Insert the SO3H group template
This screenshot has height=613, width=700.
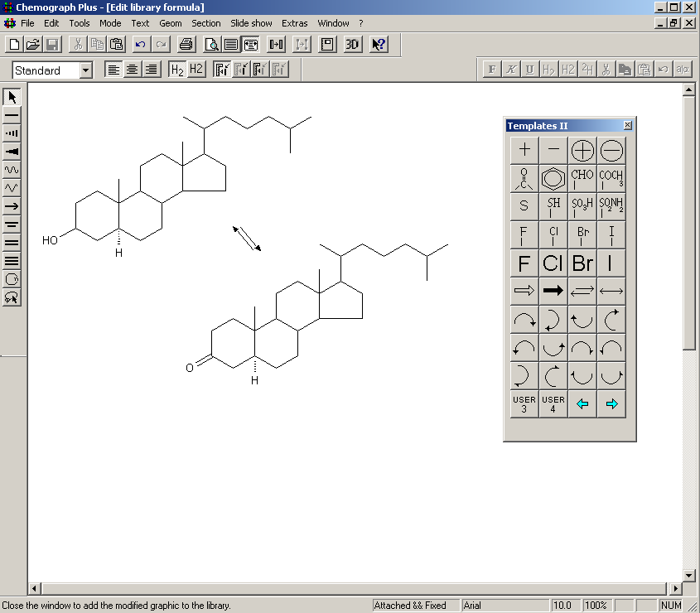[x=582, y=207]
